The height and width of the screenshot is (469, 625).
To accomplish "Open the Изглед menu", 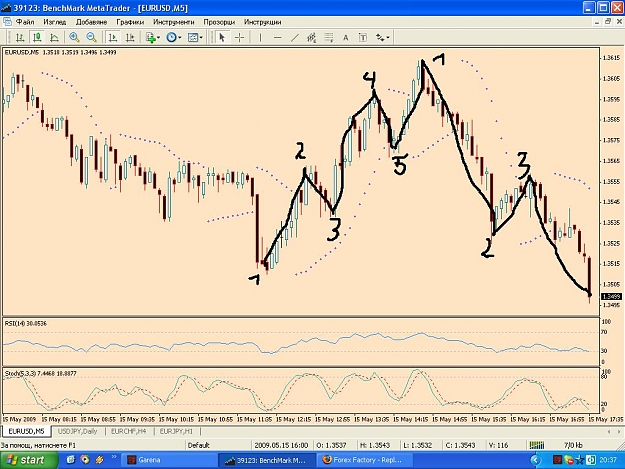I will pos(55,22).
